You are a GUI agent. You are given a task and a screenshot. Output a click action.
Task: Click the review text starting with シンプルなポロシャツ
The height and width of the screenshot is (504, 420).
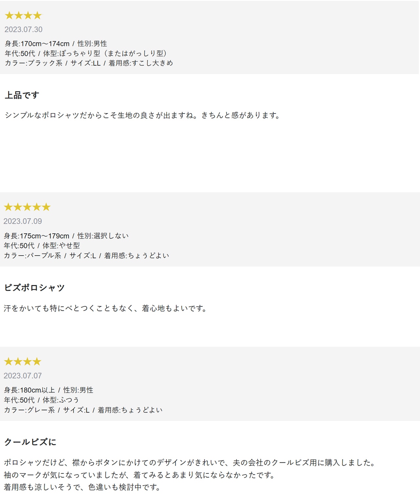point(142,115)
